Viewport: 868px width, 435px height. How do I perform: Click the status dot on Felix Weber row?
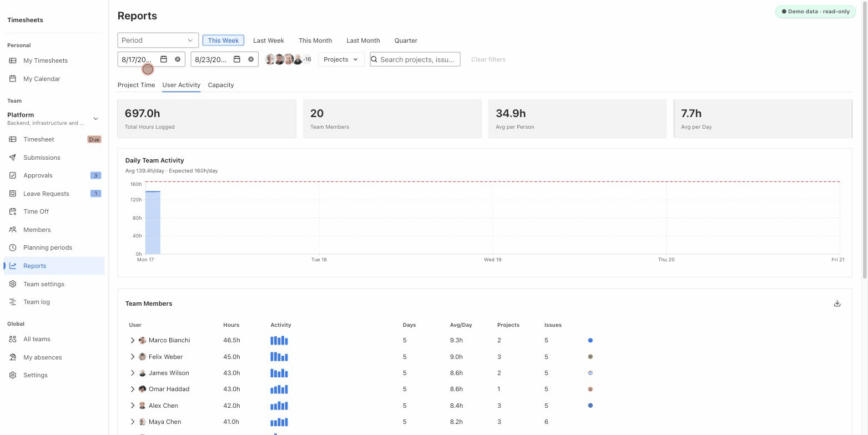coord(591,357)
